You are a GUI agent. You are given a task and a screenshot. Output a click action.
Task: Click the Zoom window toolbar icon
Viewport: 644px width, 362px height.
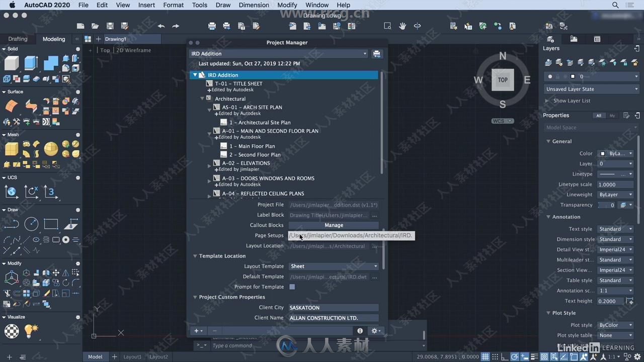click(x=387, y=26)
